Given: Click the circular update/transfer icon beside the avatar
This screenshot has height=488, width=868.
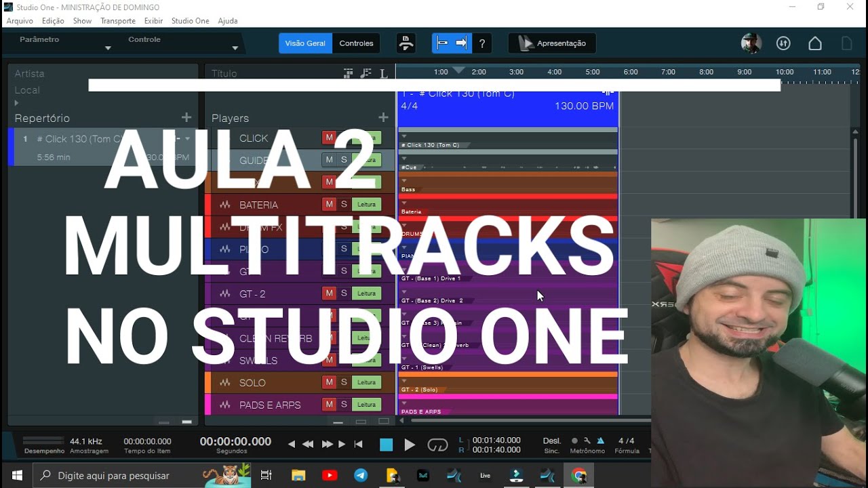Looking at the screenshot, I should tap(783, 43).
